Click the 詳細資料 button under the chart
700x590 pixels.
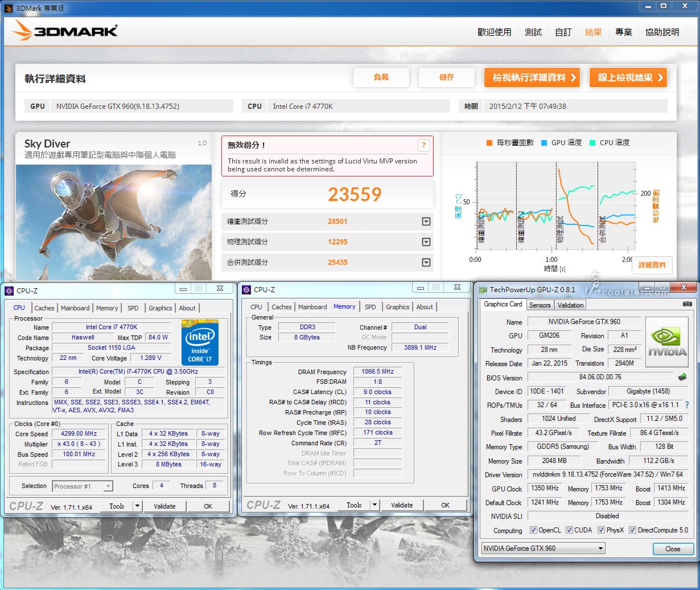click(652, 265)
